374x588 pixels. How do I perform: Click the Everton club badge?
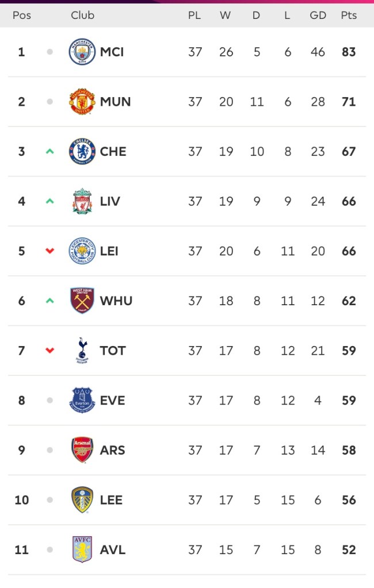82,401
